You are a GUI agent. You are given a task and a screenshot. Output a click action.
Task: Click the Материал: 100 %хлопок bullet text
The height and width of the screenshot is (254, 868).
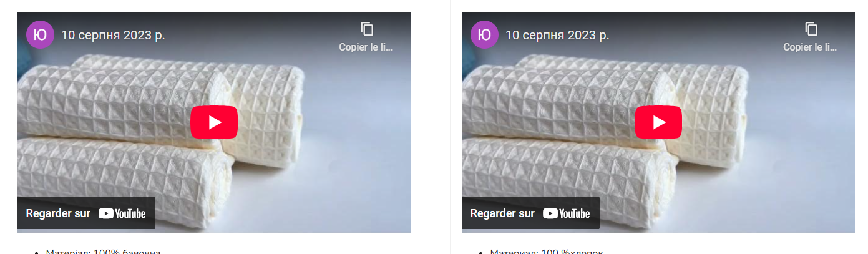547,251
